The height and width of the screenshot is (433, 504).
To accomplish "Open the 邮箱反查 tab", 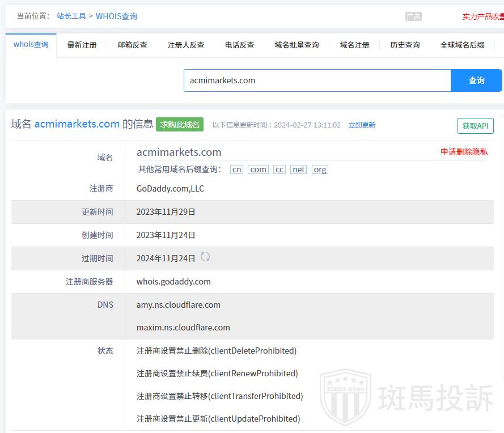I will coord(132,45).
